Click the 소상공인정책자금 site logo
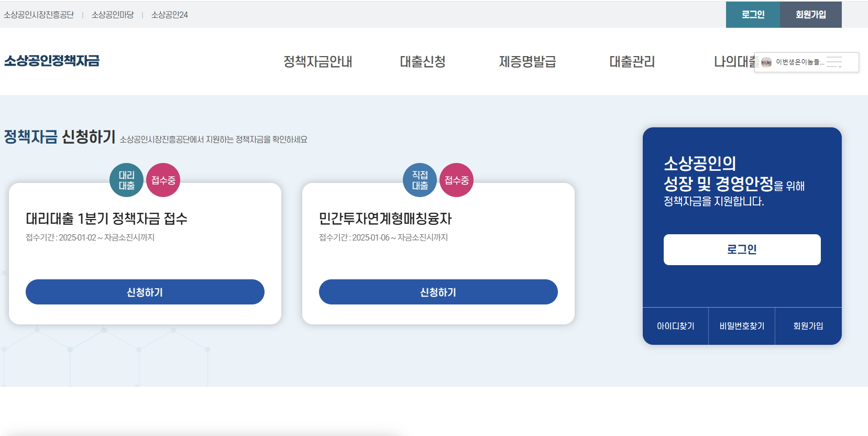This screenshot has height=436, width=868. click(x=52, y=61)
